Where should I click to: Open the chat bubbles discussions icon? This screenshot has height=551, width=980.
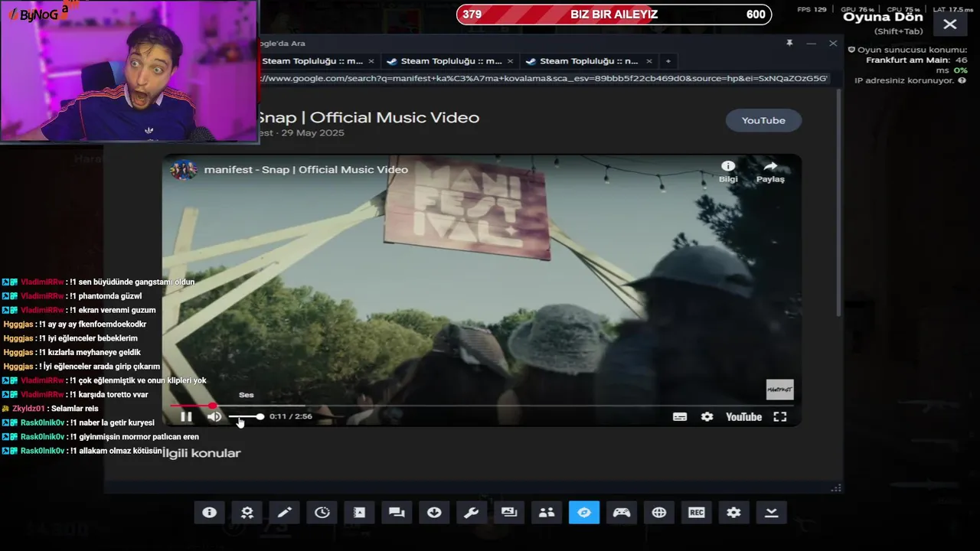tap(397, 513)
